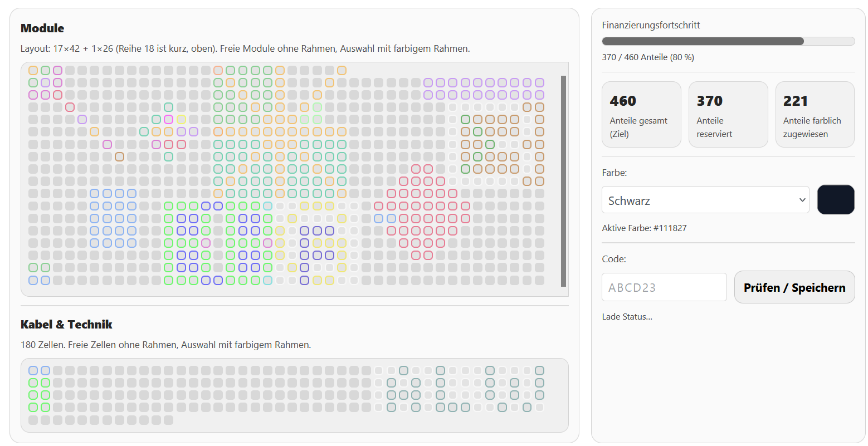Image resolution: width=868 pixels, height=446 pixels.
Task: Click the 460 Anteile gesamt card
Action: (641, 114)
